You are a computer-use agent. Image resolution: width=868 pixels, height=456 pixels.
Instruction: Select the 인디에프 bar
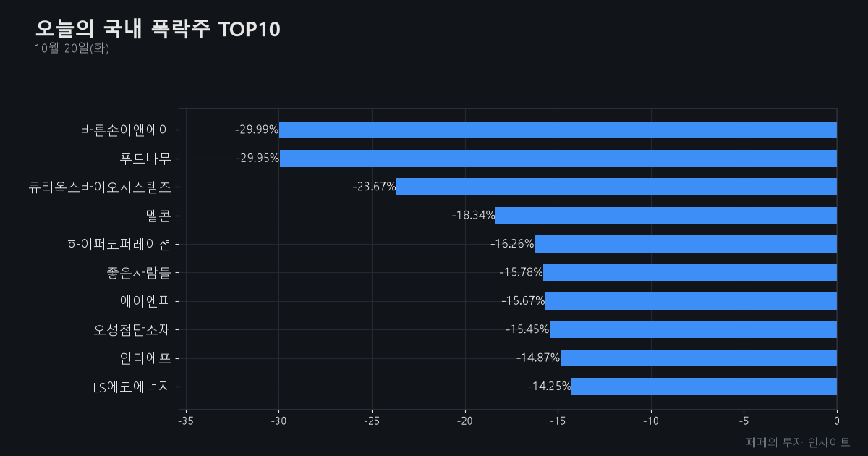pyautogui.click(x=699, y=358)
